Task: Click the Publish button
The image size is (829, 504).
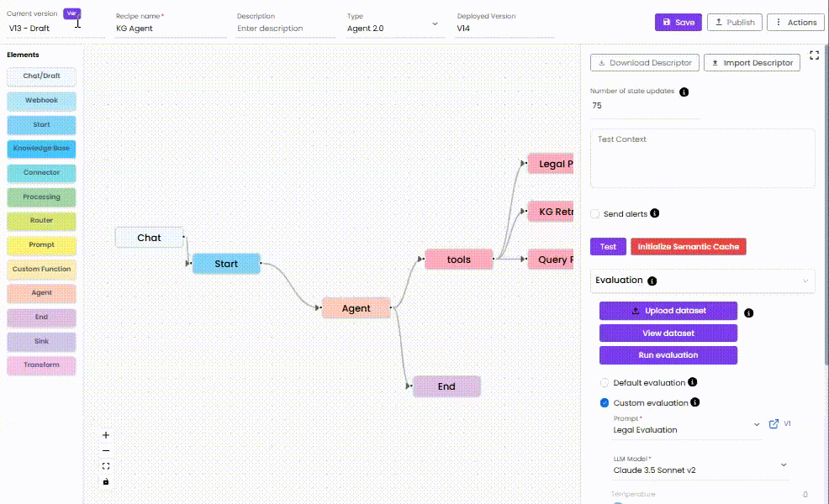Action: coord(734,22)
